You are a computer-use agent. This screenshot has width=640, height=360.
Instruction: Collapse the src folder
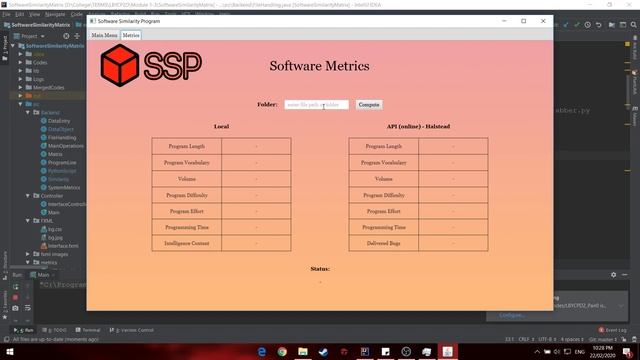(20, 104)
